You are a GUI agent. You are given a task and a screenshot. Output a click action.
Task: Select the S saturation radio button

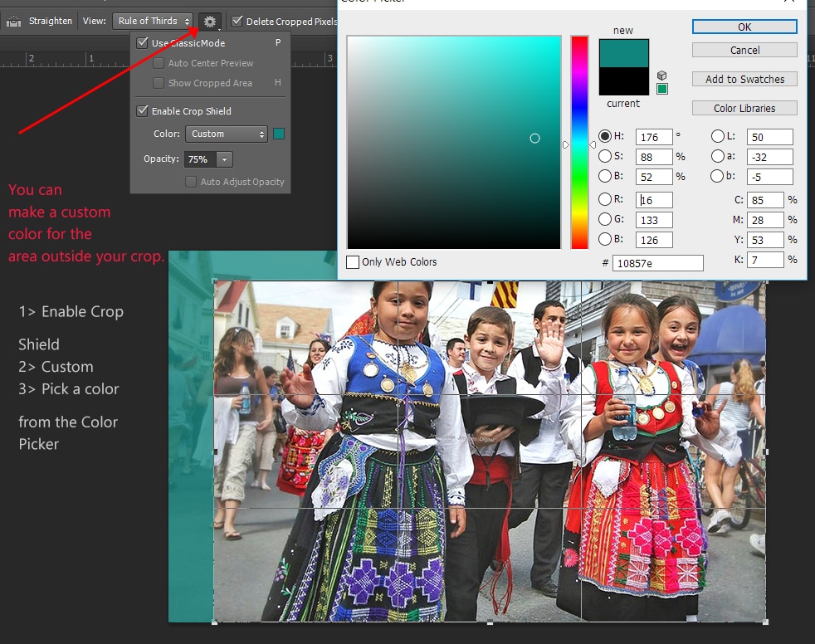[605, 156]
